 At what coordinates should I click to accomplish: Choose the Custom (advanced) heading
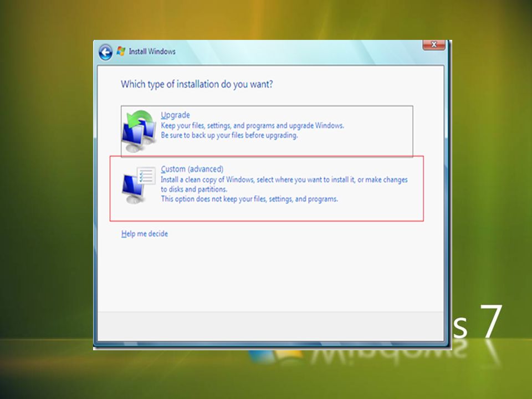point(192,169)
